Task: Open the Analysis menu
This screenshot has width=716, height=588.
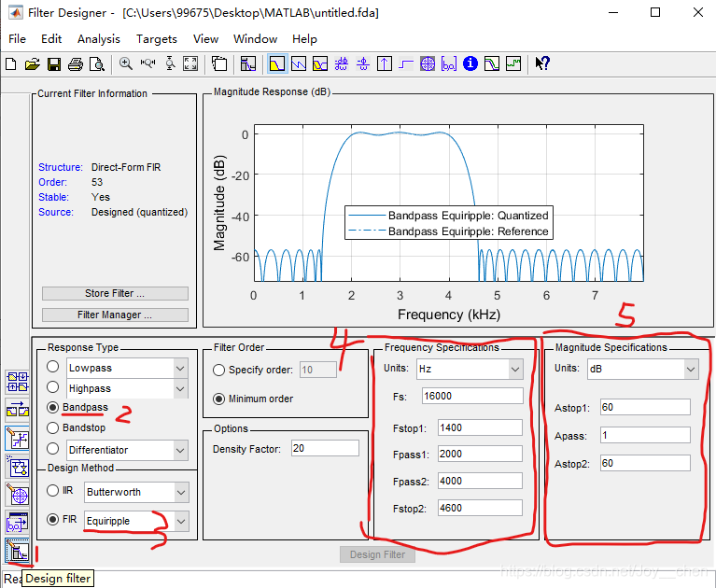Action: coord(99,39)
